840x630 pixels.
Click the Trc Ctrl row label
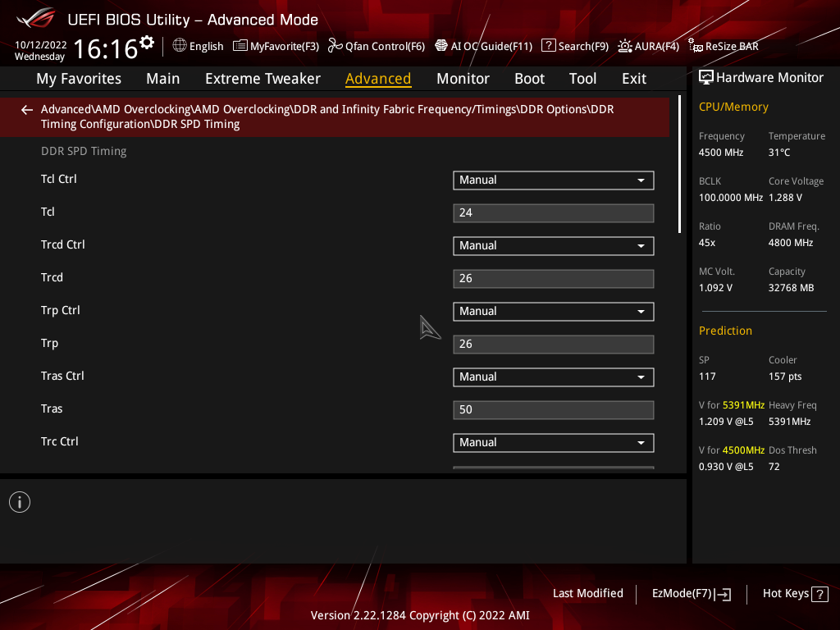pos(59,442)
